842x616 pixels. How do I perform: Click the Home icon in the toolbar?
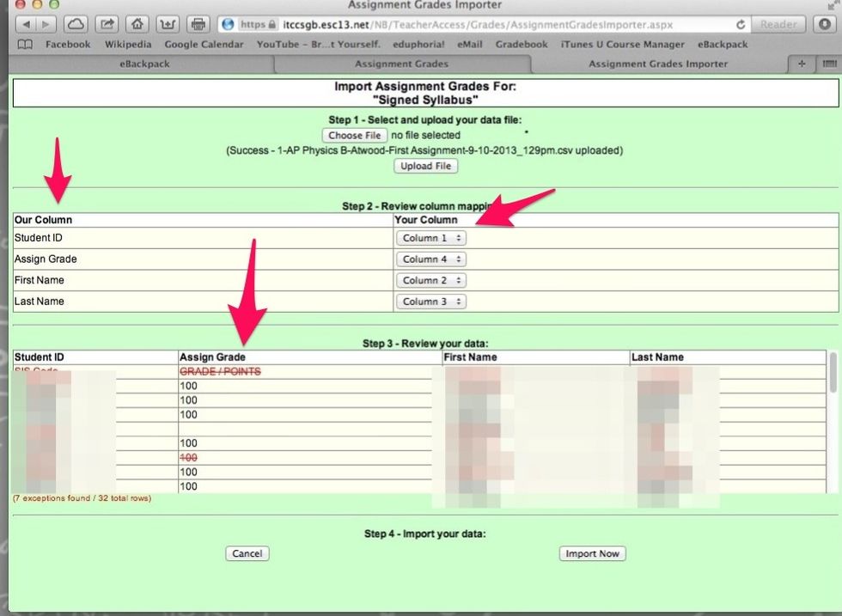[x=137, y=24]
